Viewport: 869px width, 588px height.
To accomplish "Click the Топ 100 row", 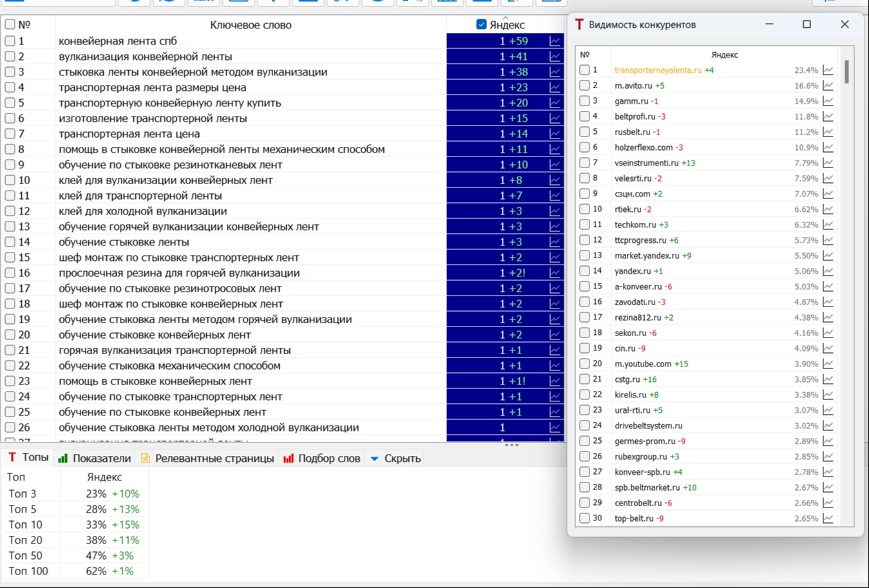I will pyautogui.click(x=76, y=571).
